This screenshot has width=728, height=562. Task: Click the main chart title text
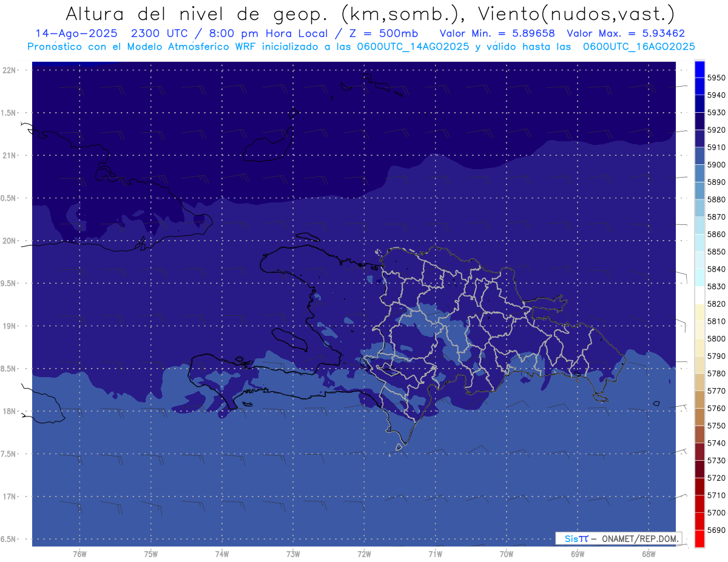[x=369, y=13]
